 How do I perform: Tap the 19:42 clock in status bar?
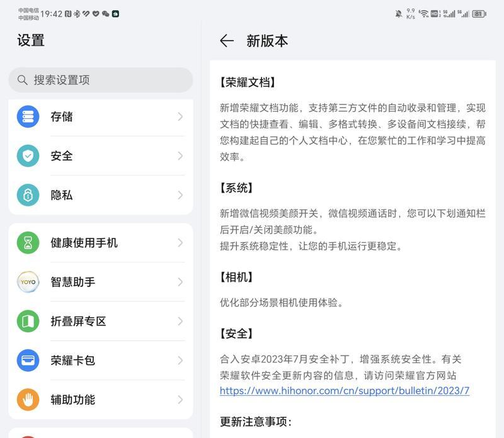[52, 14]
